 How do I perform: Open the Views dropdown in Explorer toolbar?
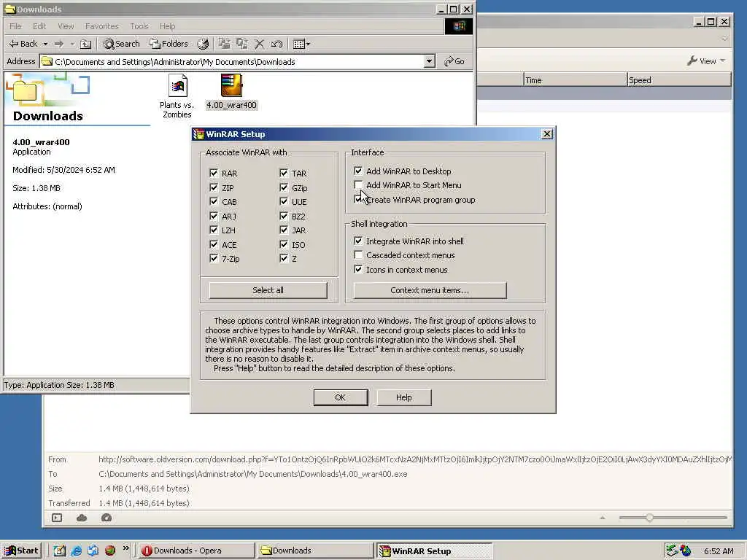tap(301, 44)
